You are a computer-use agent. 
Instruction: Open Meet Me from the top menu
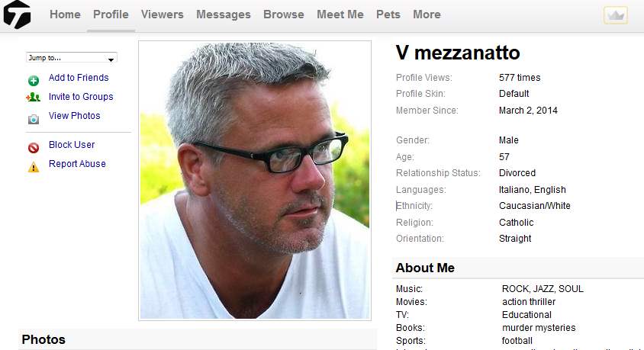(340, 14)
